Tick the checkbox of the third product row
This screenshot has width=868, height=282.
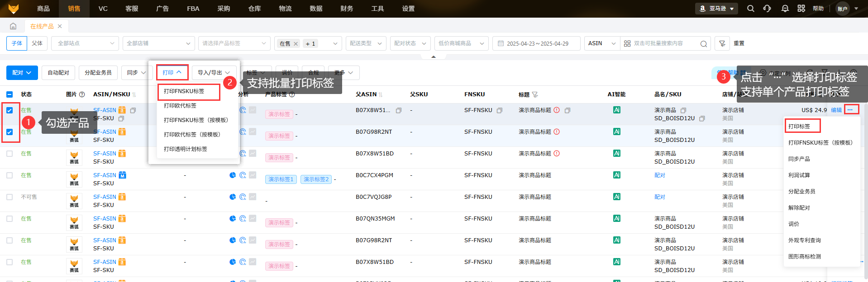pos(10,154)
